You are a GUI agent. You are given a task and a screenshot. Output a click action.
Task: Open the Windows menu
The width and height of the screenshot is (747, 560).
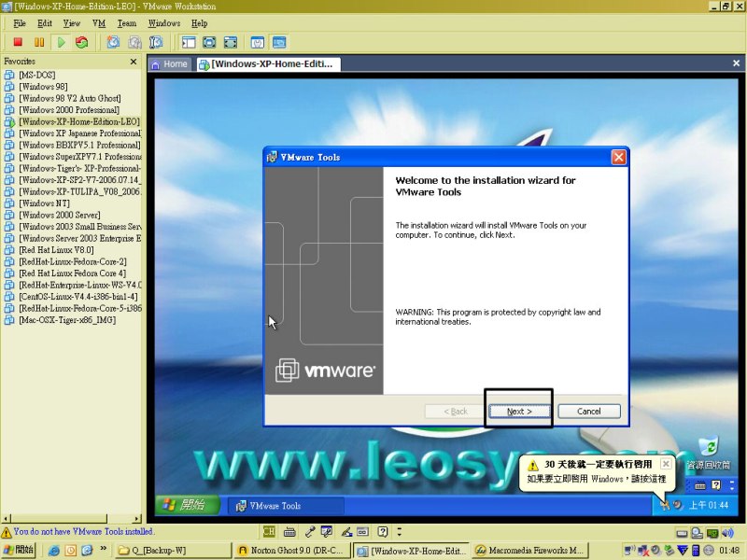[x=164, y=23]
